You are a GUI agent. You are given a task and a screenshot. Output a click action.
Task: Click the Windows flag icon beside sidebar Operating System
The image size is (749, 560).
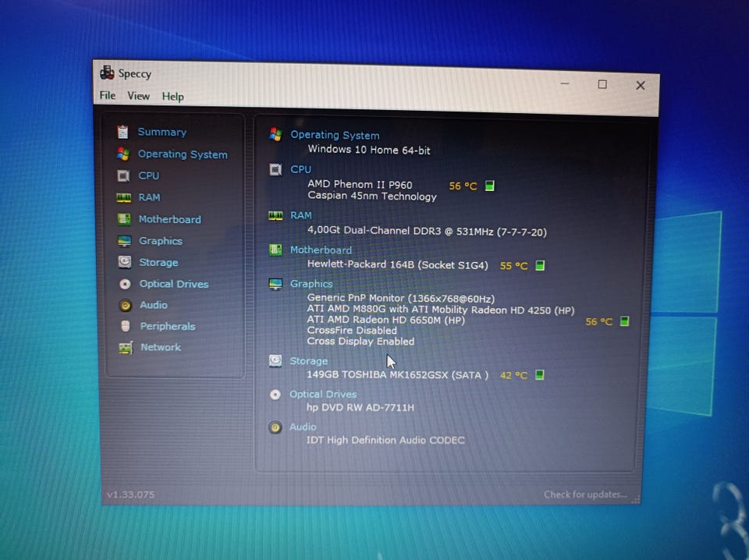coord(123,154)
